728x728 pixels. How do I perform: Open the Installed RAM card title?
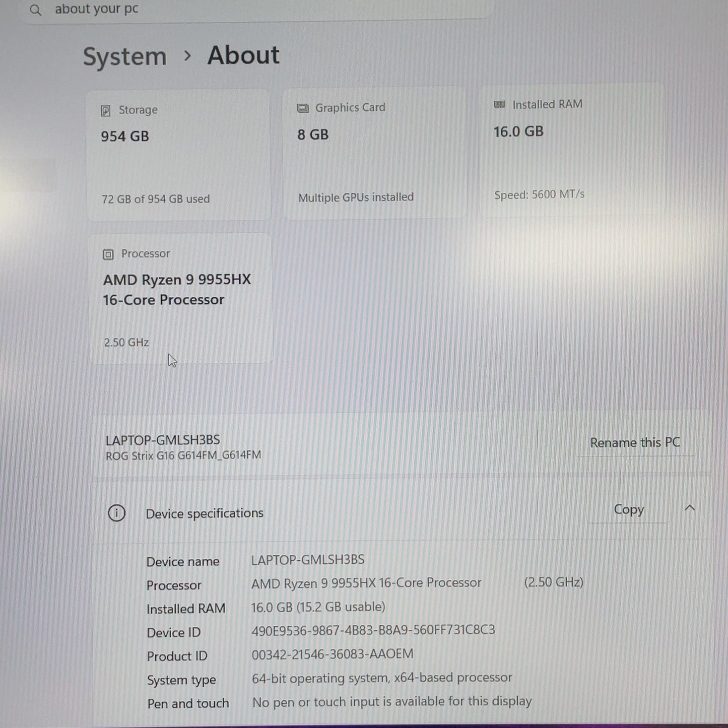[x=547, y=104]
